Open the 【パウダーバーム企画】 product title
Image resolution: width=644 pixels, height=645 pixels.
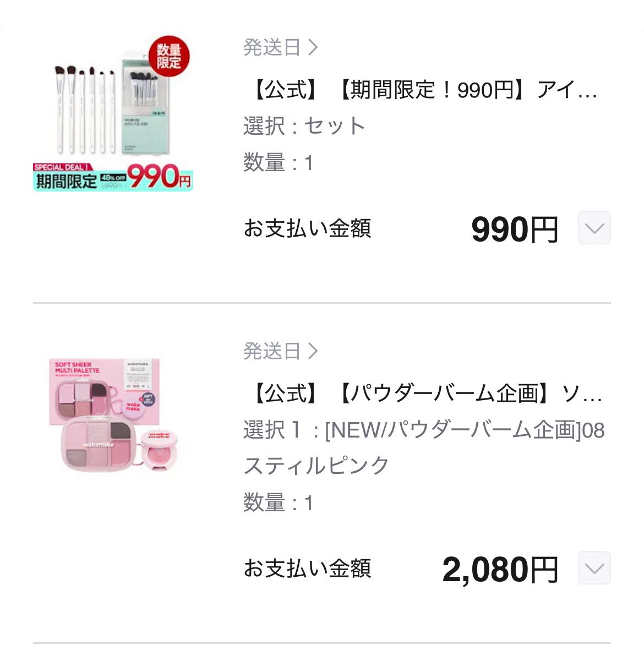[x=425, y=393]
